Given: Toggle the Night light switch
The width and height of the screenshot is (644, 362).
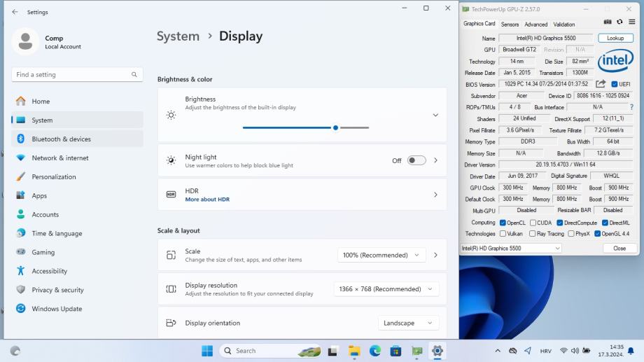Looking at the screenshot, I should [x=416, y=160].
